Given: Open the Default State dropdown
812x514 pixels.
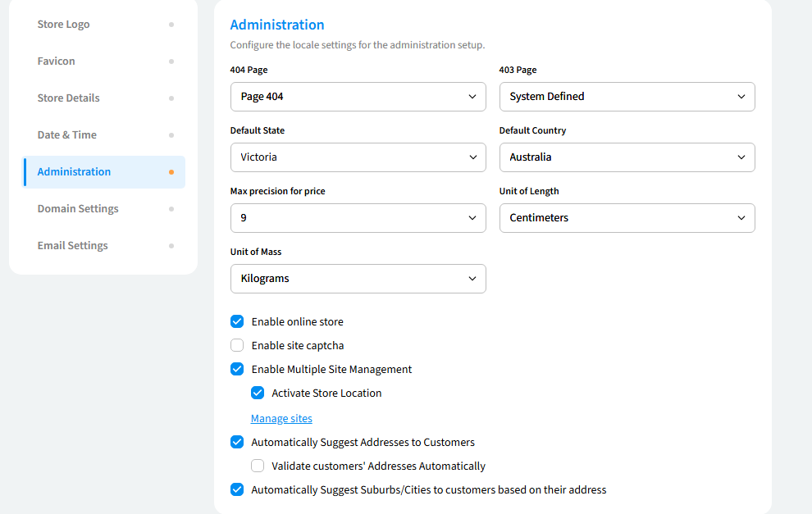Looking at the screenshot, I should point(358,157).
